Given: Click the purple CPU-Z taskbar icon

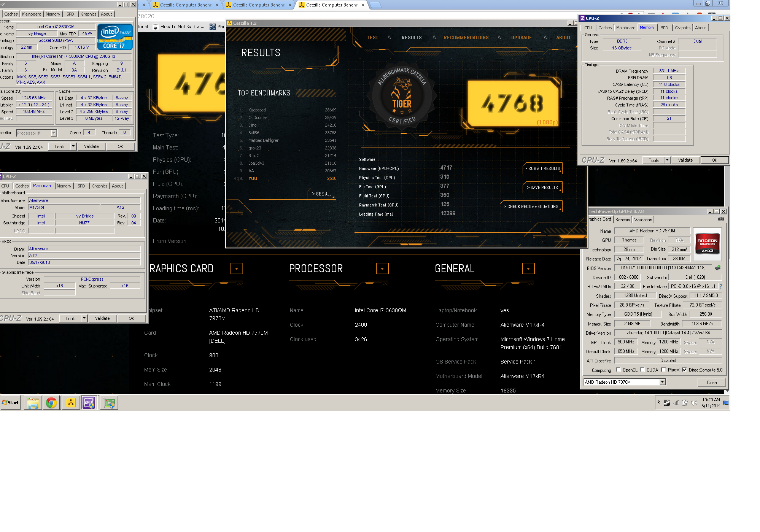Looking at the screenshot, I should pyautogui.click(x=89, y=403).
